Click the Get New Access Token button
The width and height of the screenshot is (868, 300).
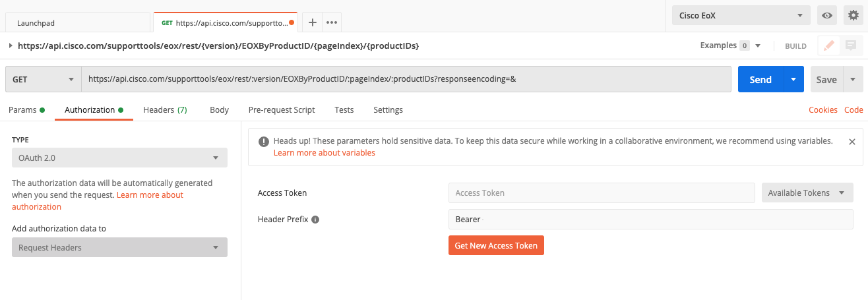tap(496, 245)
